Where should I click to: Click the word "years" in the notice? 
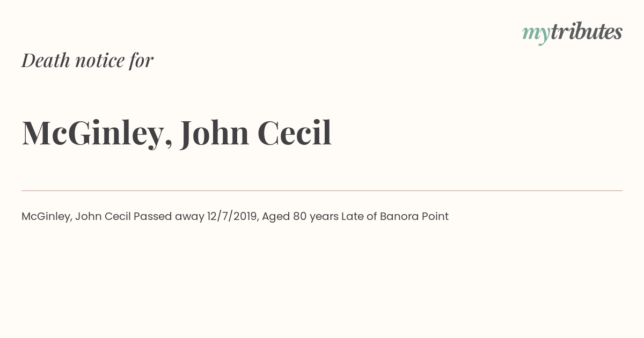pos(324,217)
